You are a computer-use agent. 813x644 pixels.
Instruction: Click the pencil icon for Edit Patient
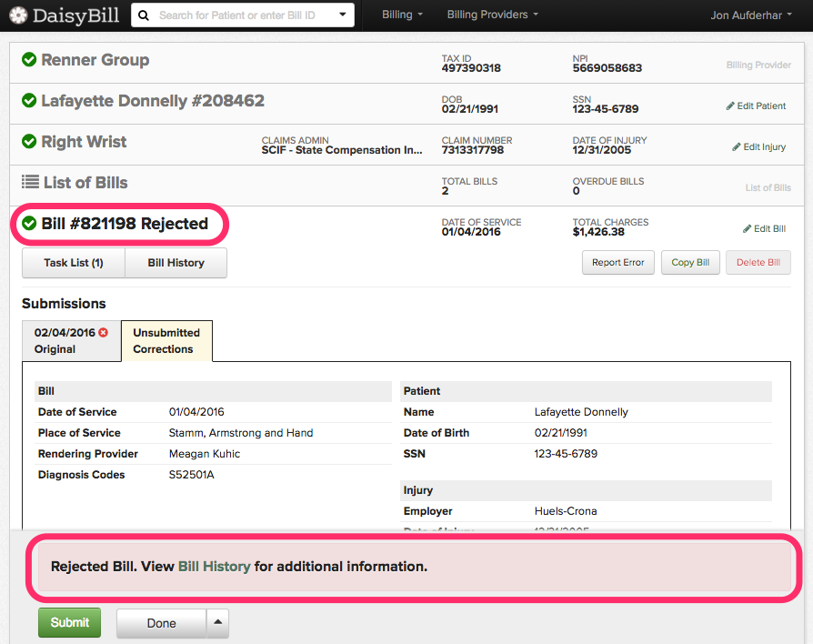click(x=730, y=106)
